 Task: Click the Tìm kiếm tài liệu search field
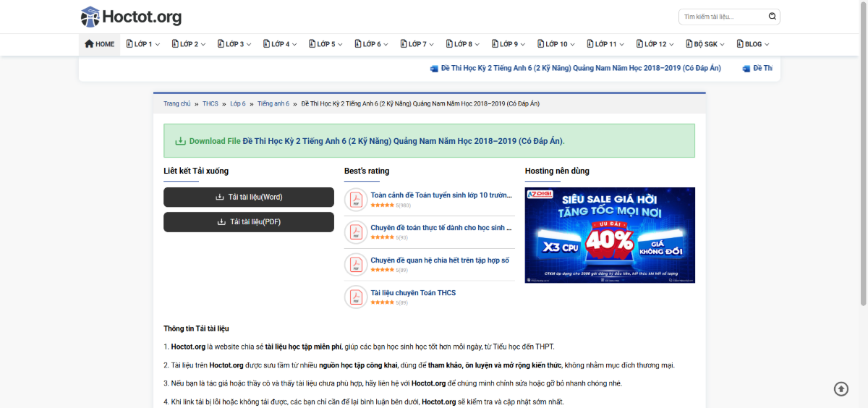point(723,17)
